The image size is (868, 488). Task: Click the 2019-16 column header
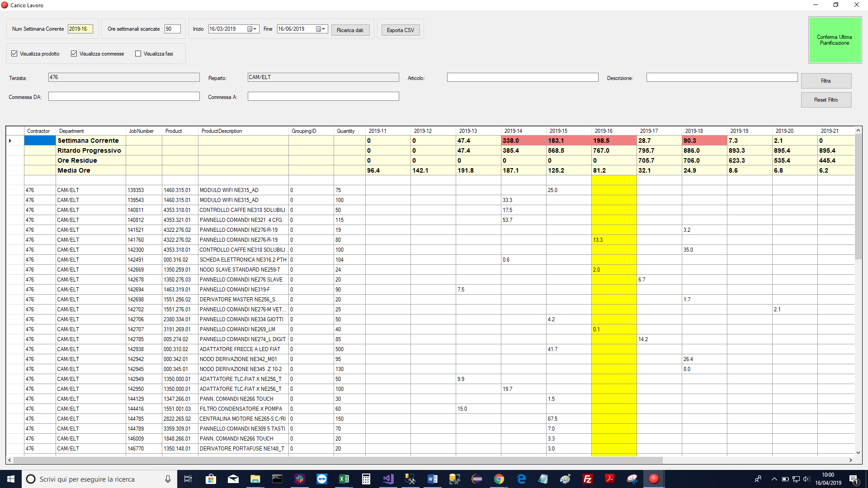[x=614, y=131]
